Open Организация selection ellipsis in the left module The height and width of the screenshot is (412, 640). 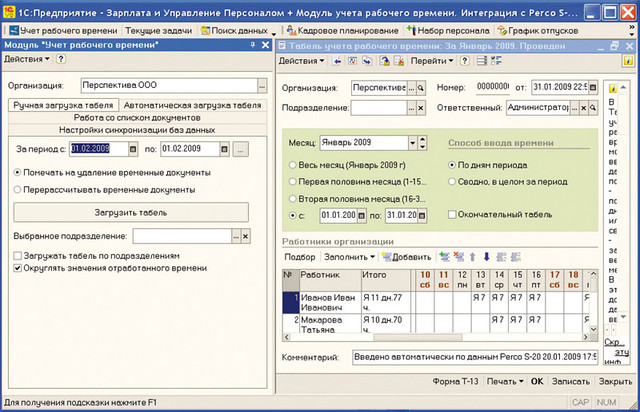click(262, 86)
